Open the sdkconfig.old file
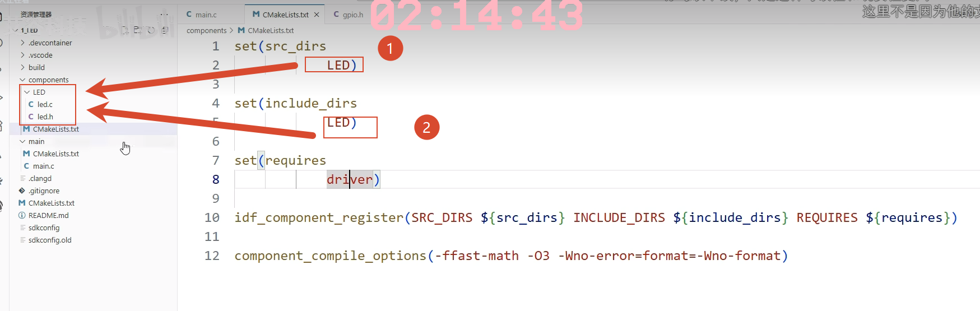The height and width of the screenshot is (311, 980). click(x=50, y=240)
